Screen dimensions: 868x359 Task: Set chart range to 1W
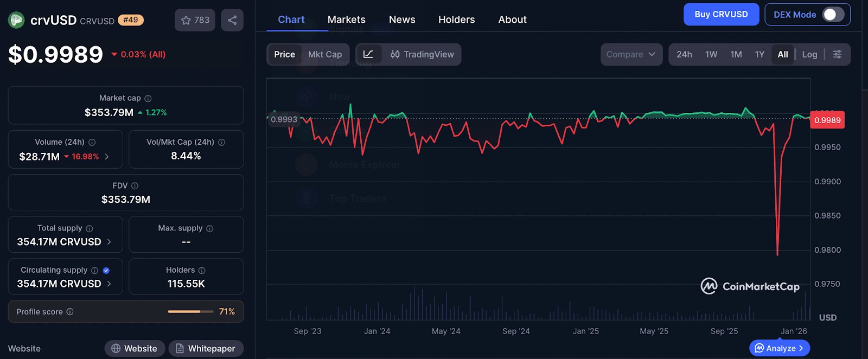(x=711, y=54)
